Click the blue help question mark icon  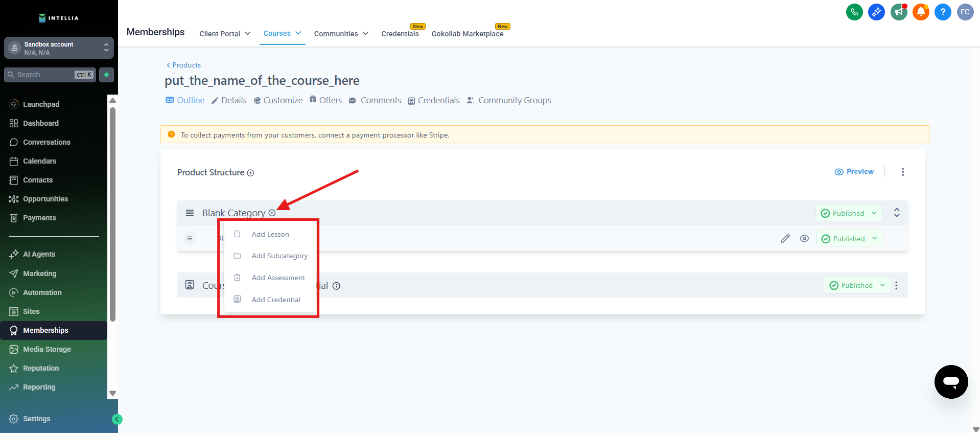coord(943,12)
